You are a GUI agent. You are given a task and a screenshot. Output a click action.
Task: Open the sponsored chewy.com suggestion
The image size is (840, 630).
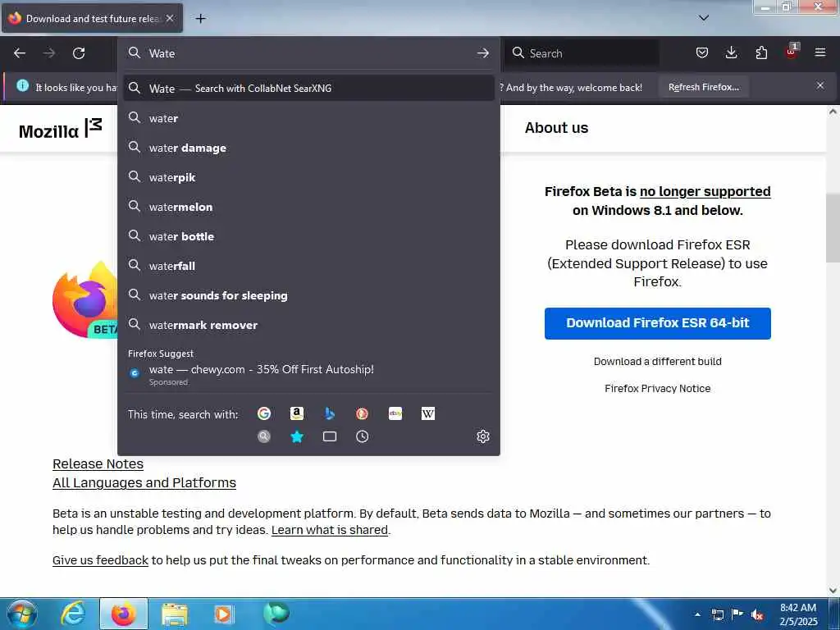pos(308,374)
